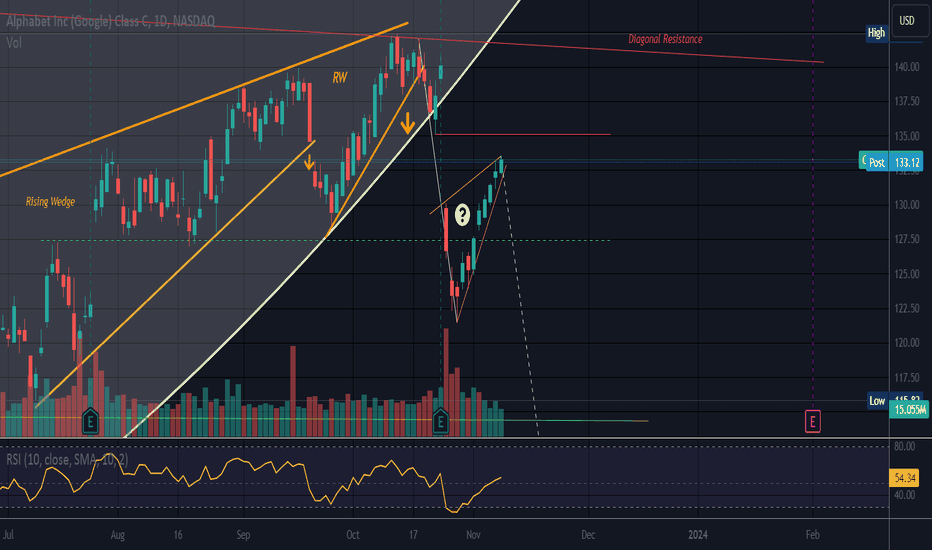
Task: Click the 54.34 RSI value tag
Action: coord(905,477)
